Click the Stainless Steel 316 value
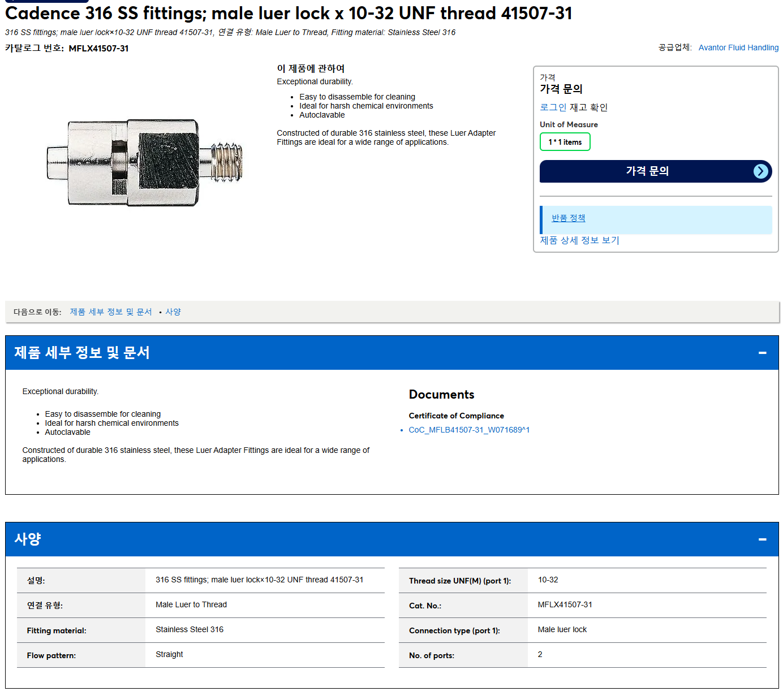The width and height of the screenshot is (783, 700). (190, 629)
